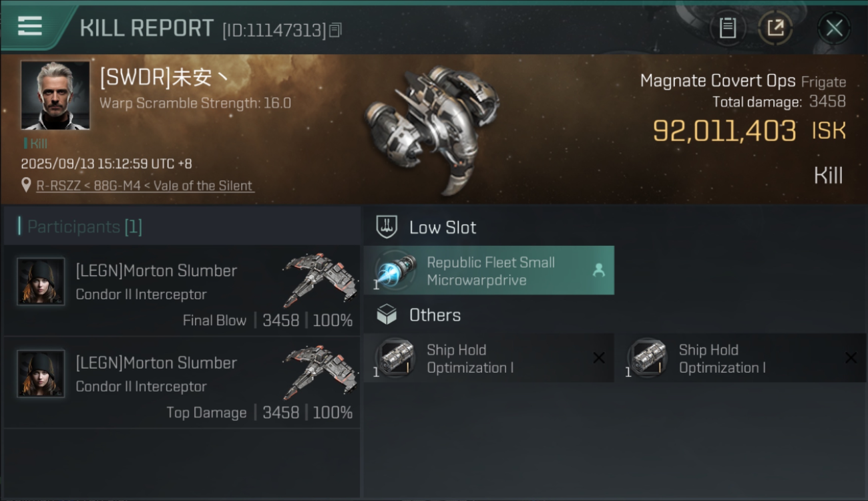Copy the kill report ID
This screenshot has height=501, width=868.
click(335, 30)
